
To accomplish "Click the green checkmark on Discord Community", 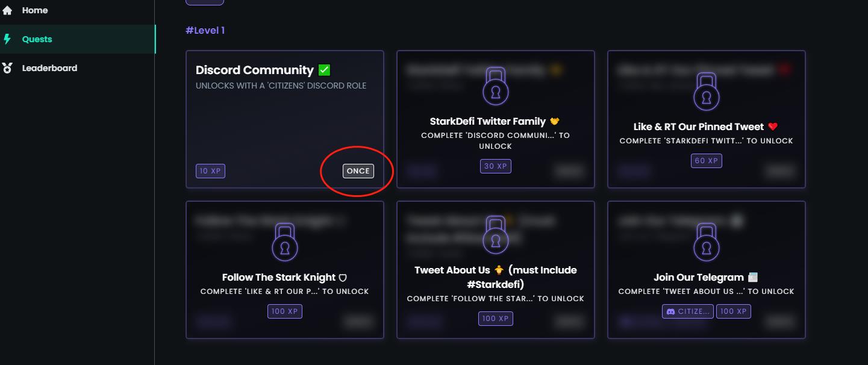I will tap(324, 70).
